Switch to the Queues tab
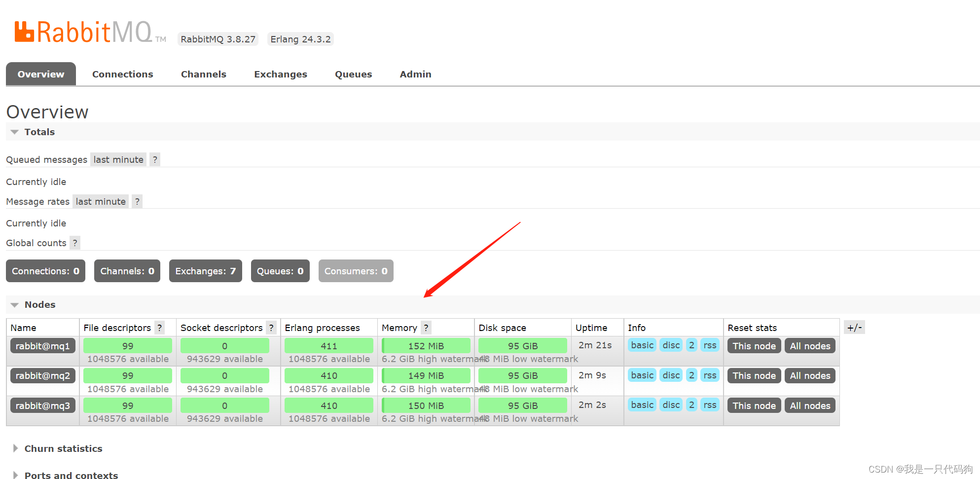This screenshot has height=479, width=980. click(x=353, y=74)
